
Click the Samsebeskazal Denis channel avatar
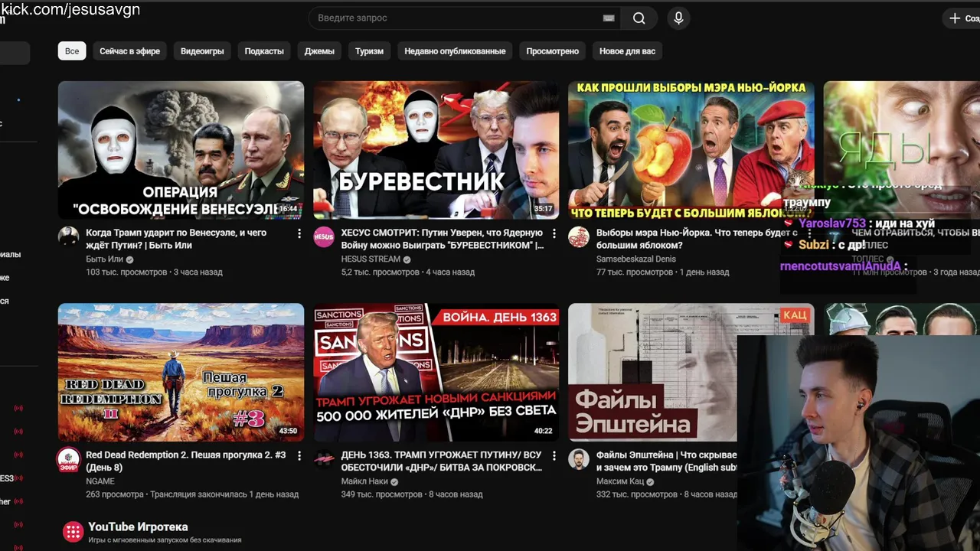(x=579, y=236)
